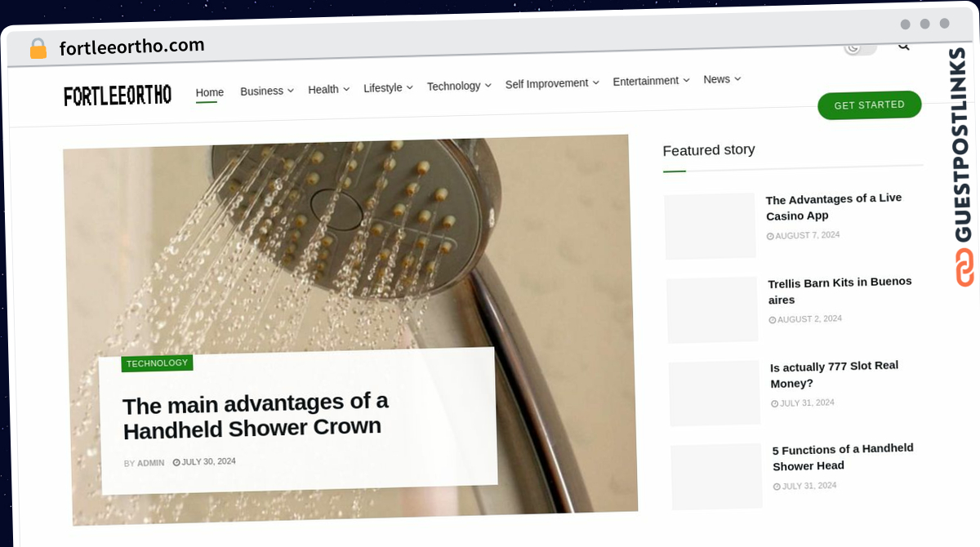Expand the News dropdown chevron
The width and height of the screenshot is (980, 547).
point(737,78)
